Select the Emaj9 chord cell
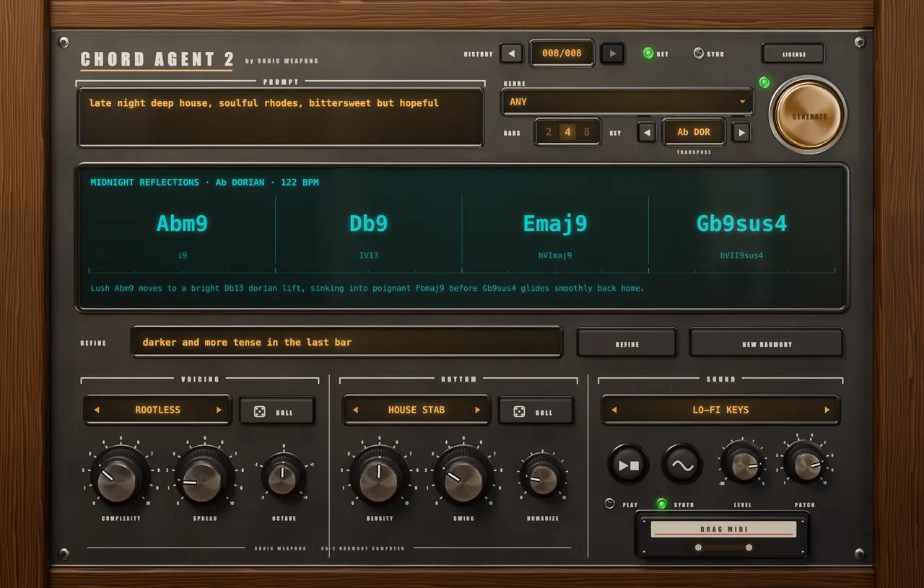 pos(555,234)
